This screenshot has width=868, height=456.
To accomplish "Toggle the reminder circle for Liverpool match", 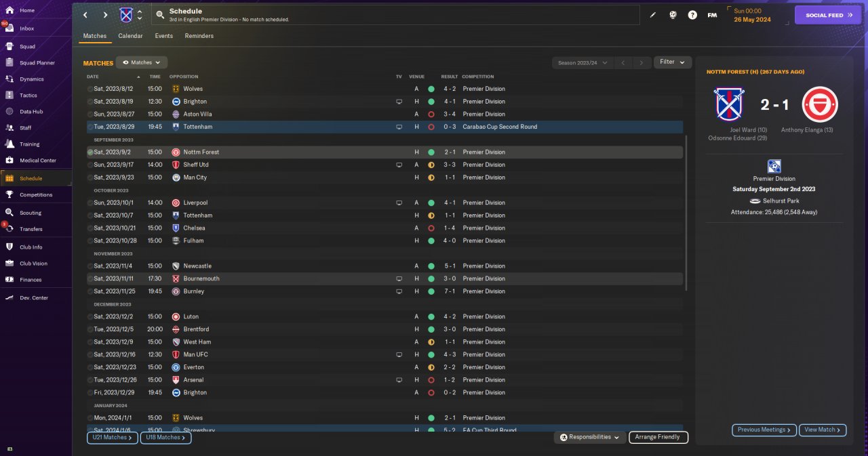I will (x=90, y=203).
